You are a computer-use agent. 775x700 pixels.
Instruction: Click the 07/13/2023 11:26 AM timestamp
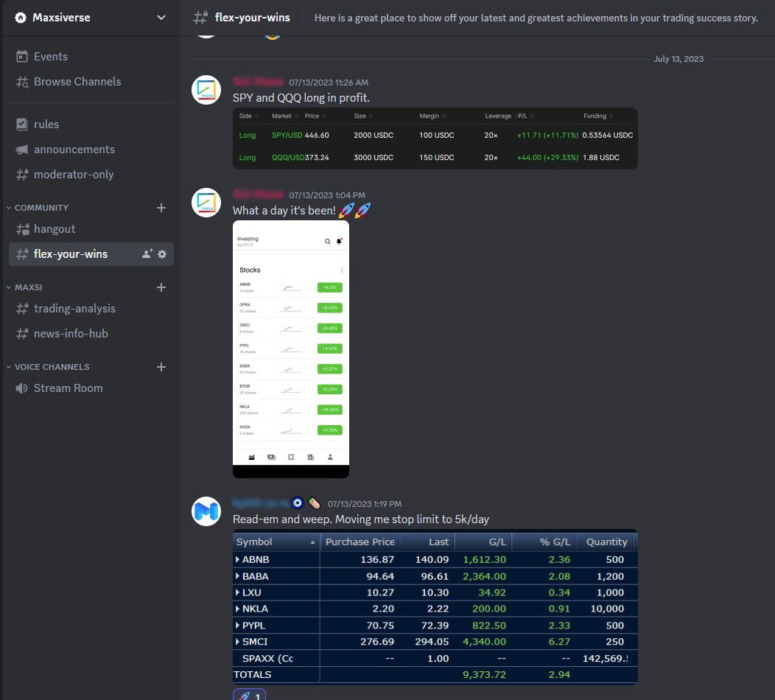click(x=329, y=83)
